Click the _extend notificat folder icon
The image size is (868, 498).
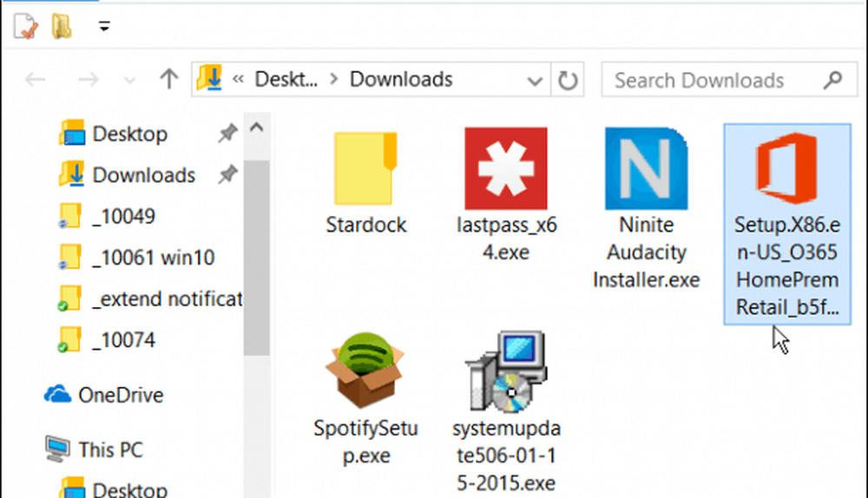pyautogui.click(x=69, y=298)
